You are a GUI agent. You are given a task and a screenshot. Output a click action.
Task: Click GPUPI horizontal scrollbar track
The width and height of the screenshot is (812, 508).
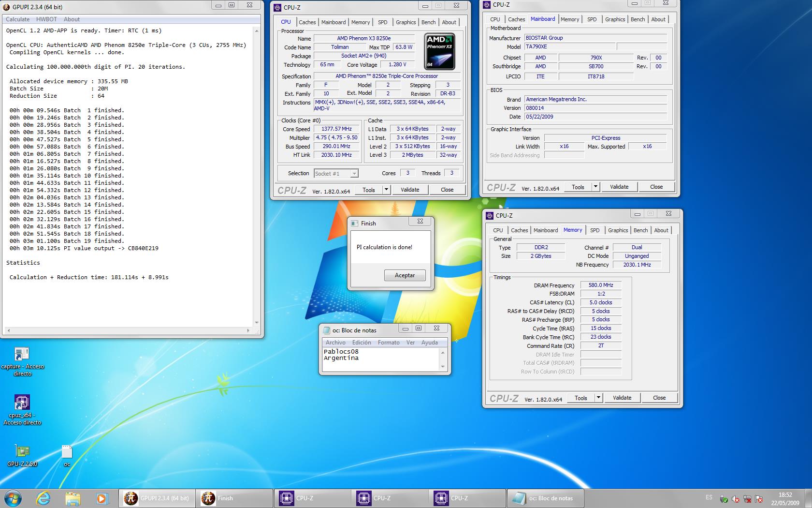[128, 330]
